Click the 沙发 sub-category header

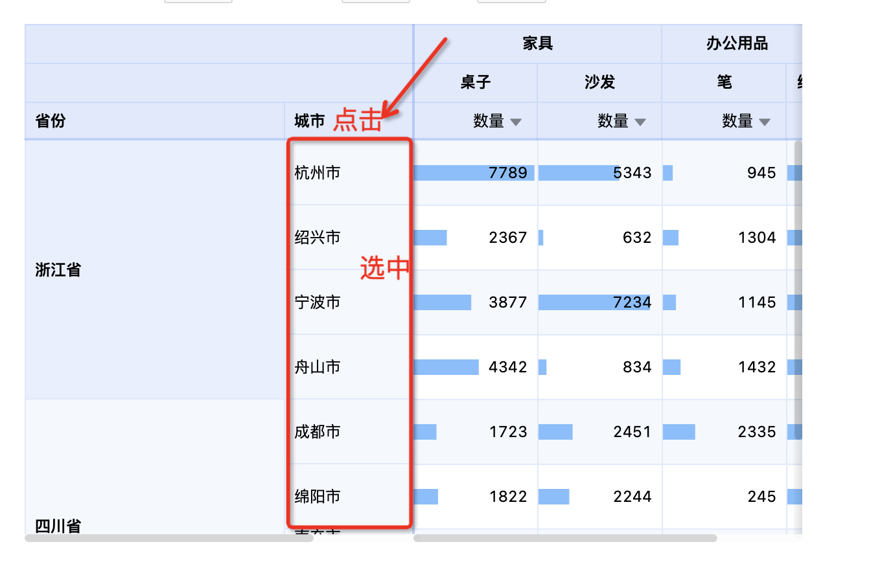pyautogui.click(x=600, y=82)
